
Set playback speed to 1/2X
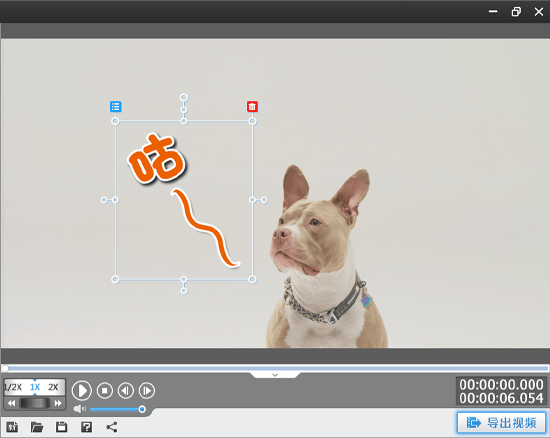click(x=13, y=387)
